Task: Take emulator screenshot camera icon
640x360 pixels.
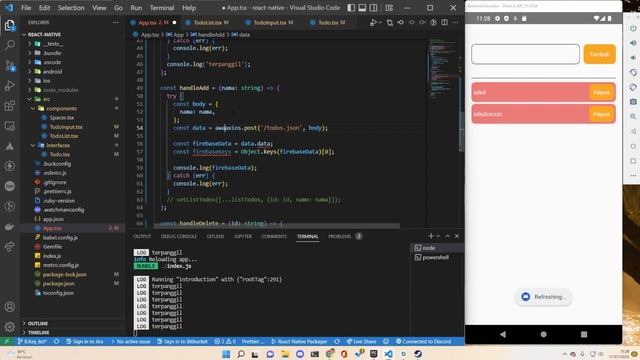Action: pos(633,102)
